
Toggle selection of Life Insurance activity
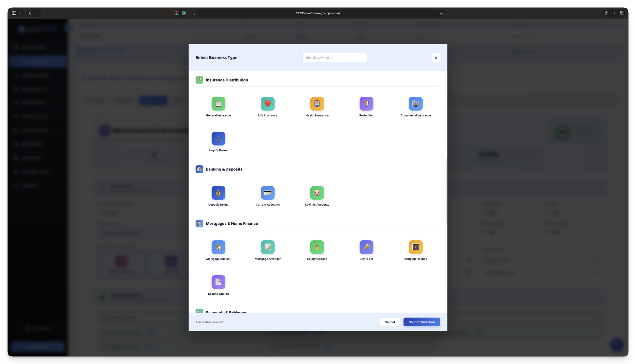tap(268, 104)
